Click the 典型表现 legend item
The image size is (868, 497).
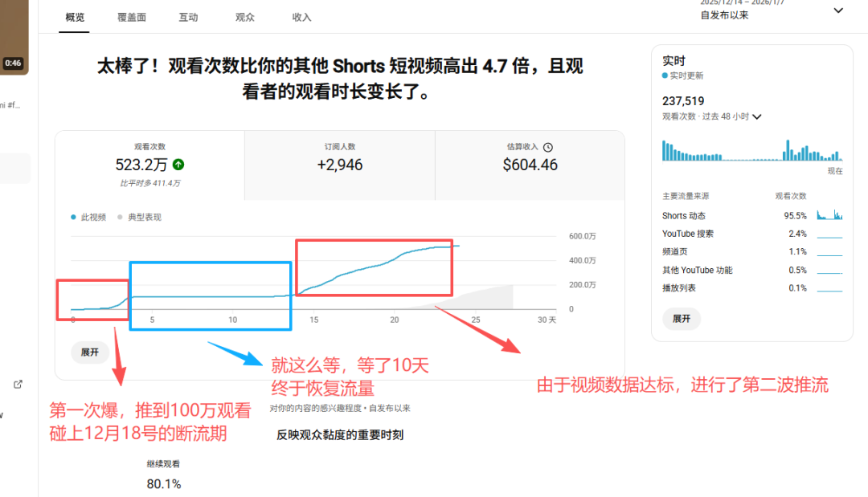(x=140, y=218)
